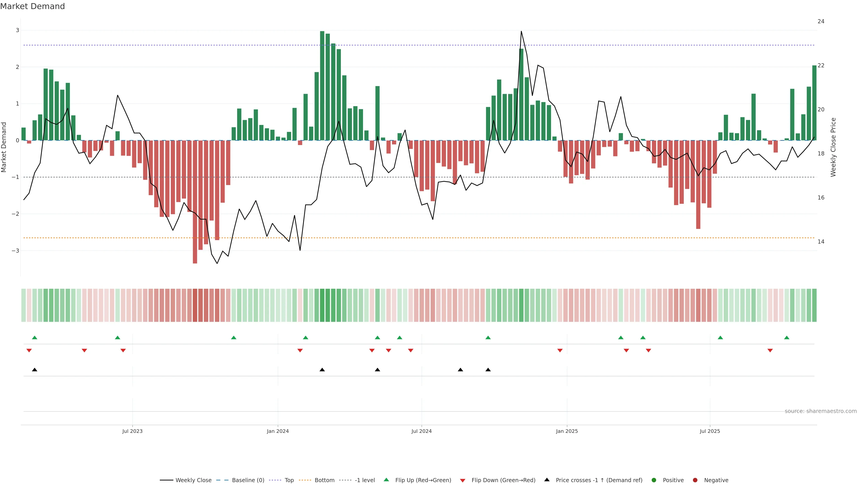This screenshot has height=488, width=868.
Task: Click the rightmost black price-cross triangle marker
Action: click(488, 370)
